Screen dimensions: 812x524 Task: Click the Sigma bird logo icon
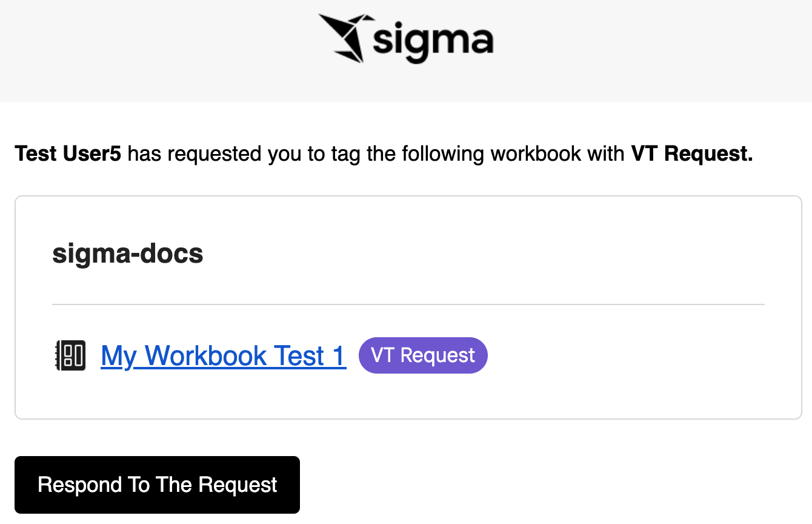tap(342, 38)
